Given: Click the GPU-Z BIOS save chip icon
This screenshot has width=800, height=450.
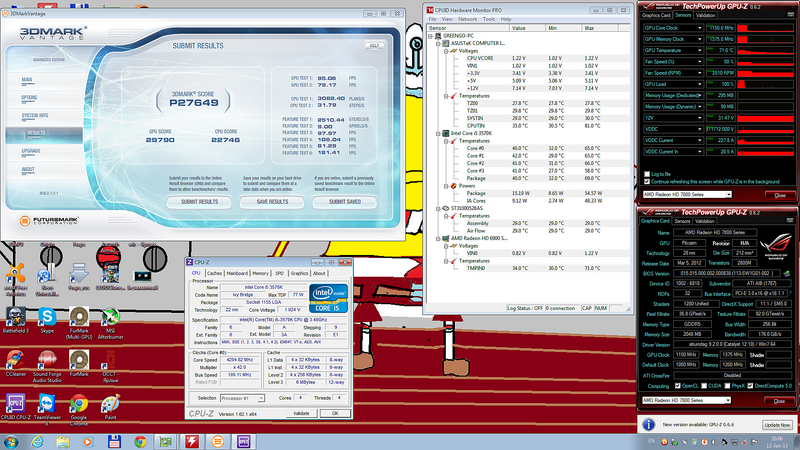Looking at the screenshot, I should point(787,273).
